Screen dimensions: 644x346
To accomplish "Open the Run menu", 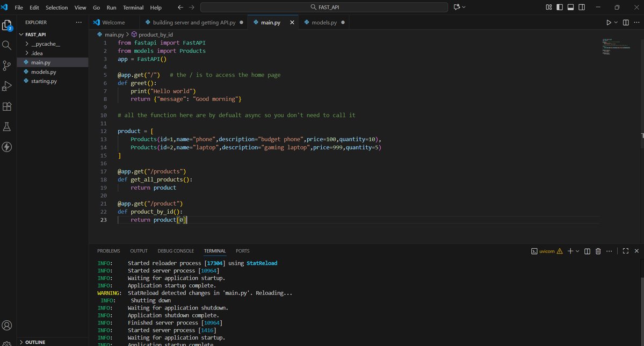I will pyautogui.click(x=111, y=8).
